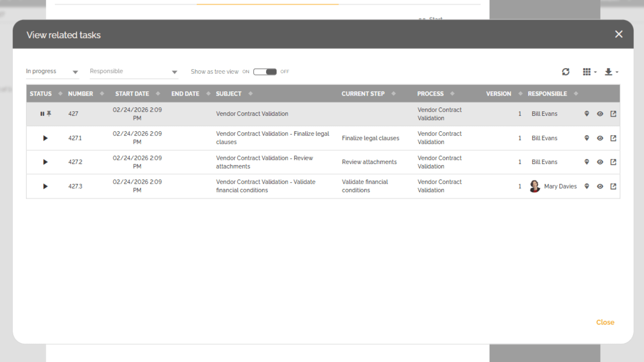This screenshot has height=362, width=644.
Task: Click the location pin icon for task 427
Action: pyautogui.click(x=587, y=114)
